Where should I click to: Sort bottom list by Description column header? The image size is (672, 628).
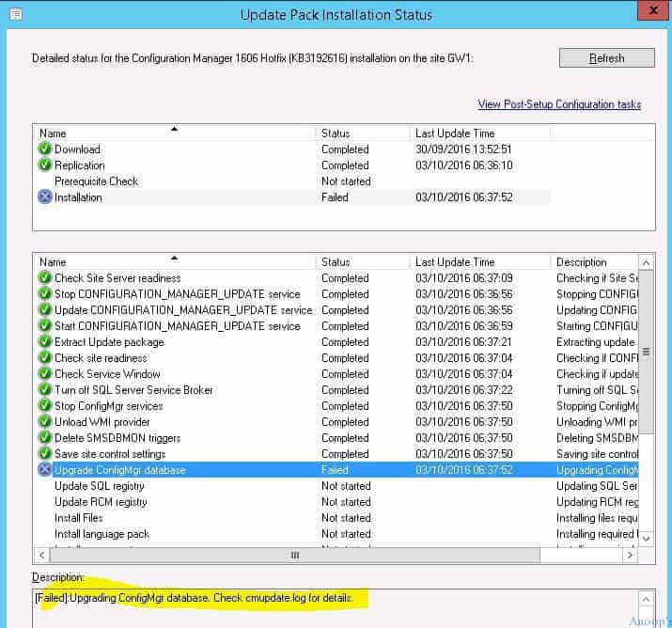click(x=594, y=261)
